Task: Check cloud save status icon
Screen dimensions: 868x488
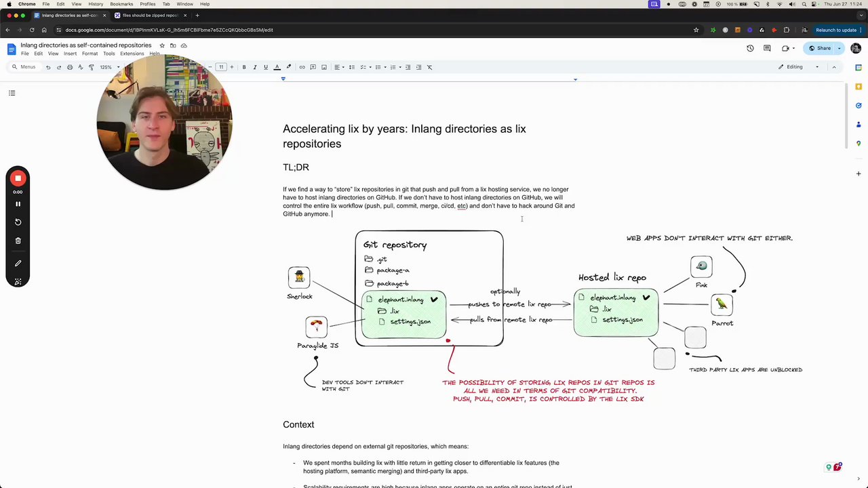Action: pyautogui.click(x=184, y=45)
